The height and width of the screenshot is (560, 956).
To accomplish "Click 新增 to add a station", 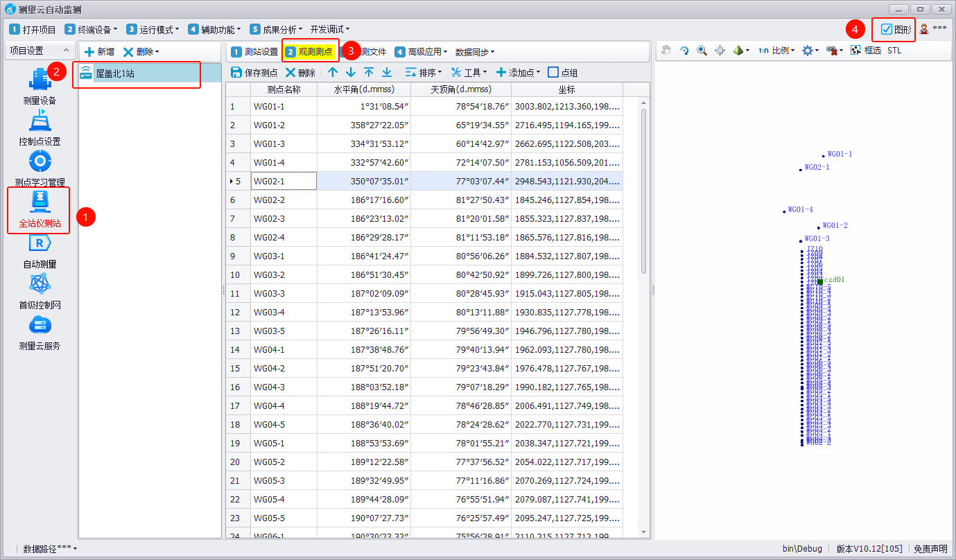I will pyautogui.click(x=99, y=52).
